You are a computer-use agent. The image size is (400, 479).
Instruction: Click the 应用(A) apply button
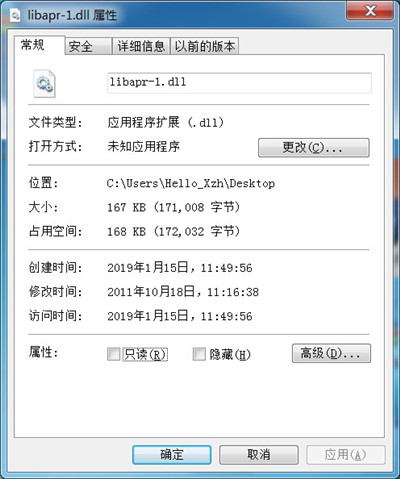point(346,454)
